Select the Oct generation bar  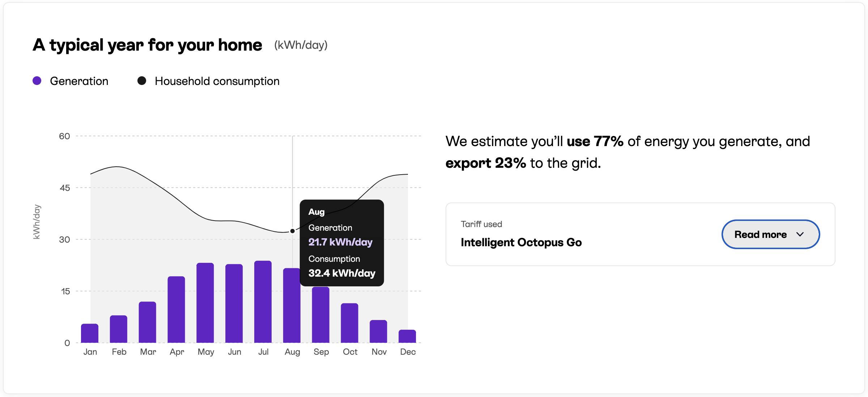pyautogui.click(x=350, y=323)
